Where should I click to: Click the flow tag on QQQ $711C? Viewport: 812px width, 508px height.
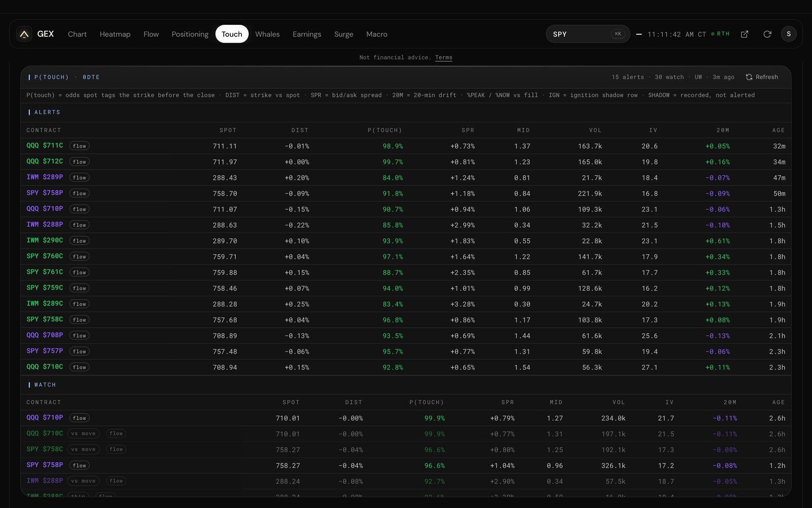(x=80, y=146)
